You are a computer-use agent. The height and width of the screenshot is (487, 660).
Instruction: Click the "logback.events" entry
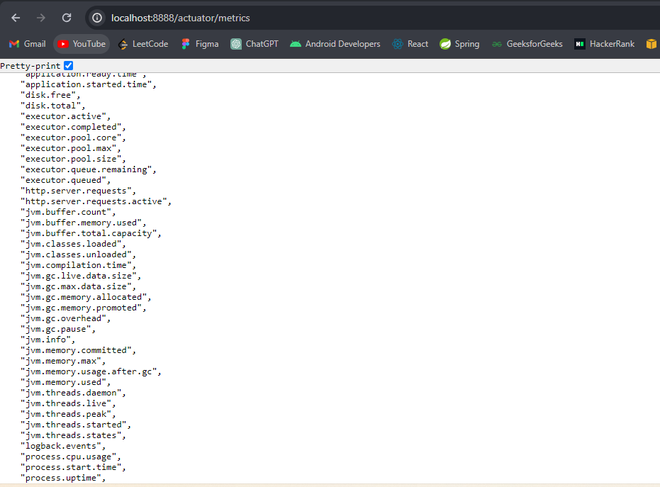[63, 446]
